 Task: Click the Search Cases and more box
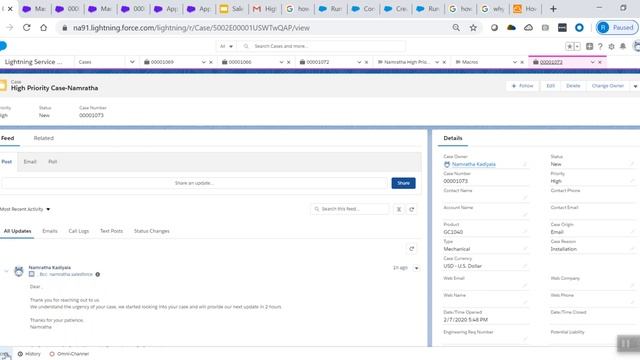click(323, 46)
